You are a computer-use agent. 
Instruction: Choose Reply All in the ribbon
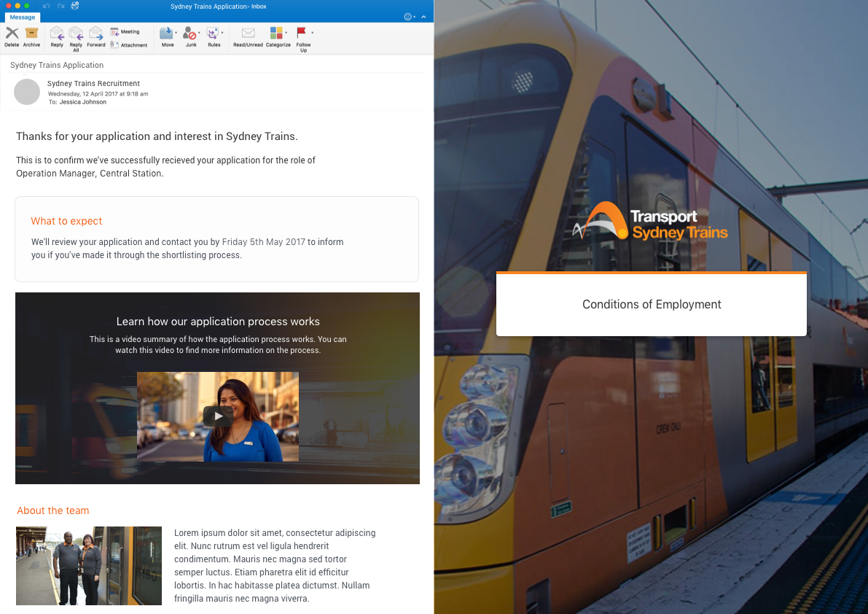pos(76,39)
